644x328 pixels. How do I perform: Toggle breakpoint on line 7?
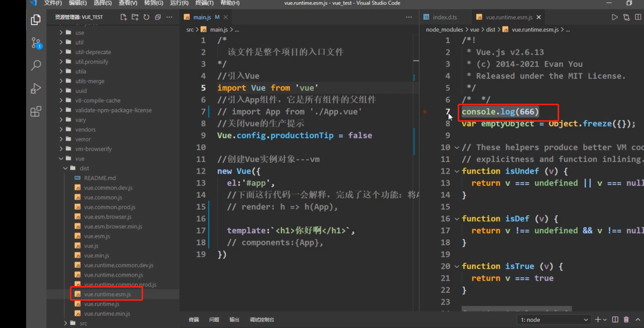(x=425, y=112)
